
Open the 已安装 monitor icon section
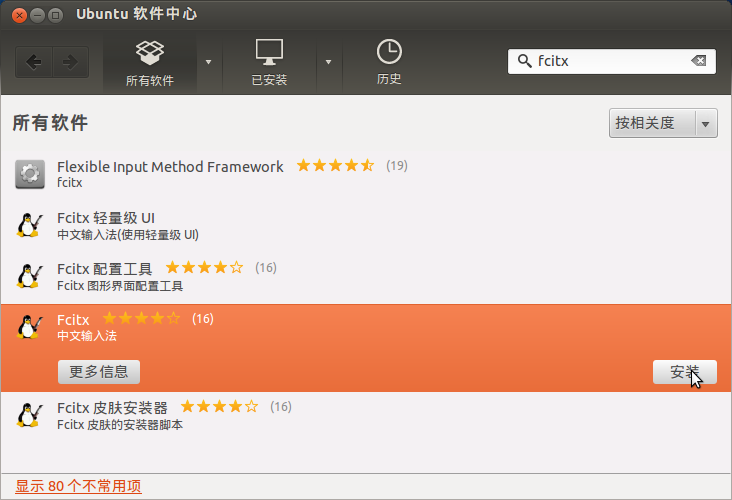point(269,63)
